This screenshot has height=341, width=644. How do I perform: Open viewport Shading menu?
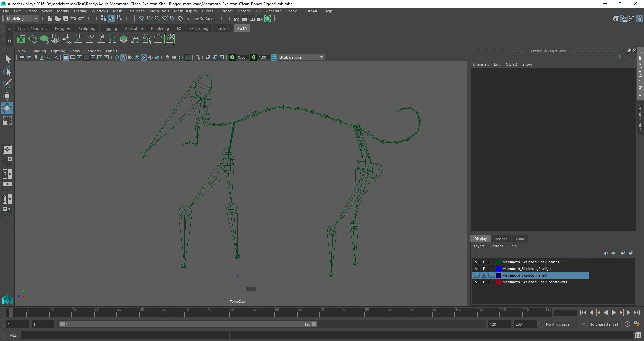click(x=39, y=51)
